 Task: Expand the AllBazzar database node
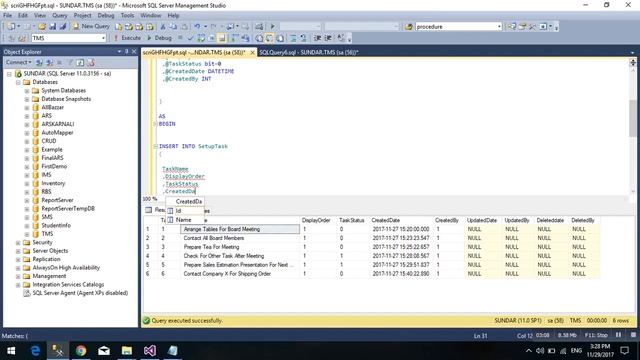pyautogui.click(x=27, y=108)
